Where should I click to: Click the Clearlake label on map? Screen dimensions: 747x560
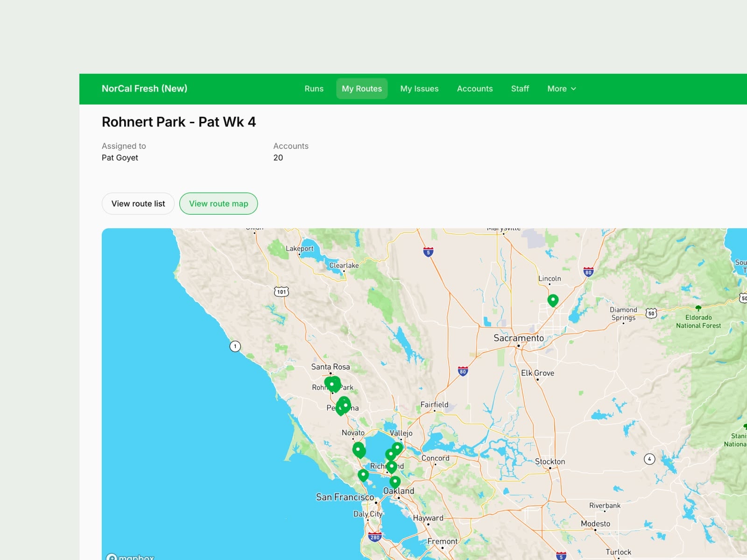pos(344,266)
